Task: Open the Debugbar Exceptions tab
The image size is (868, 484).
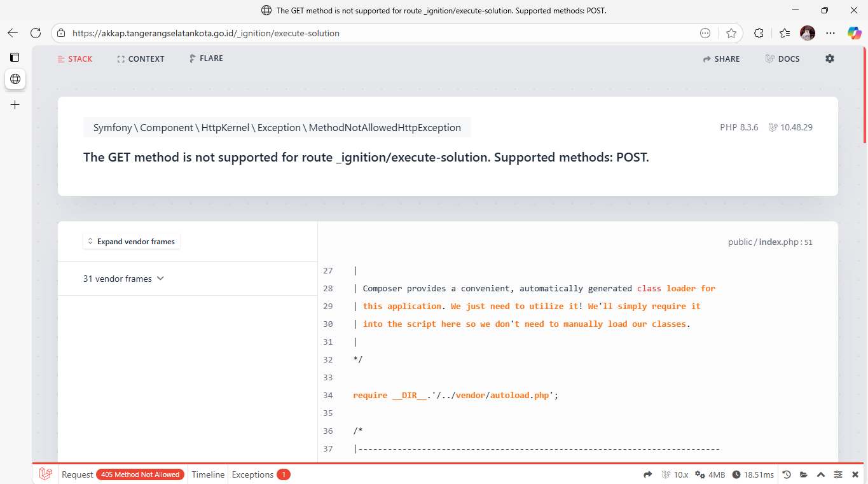Action: [x=261, y=474]
